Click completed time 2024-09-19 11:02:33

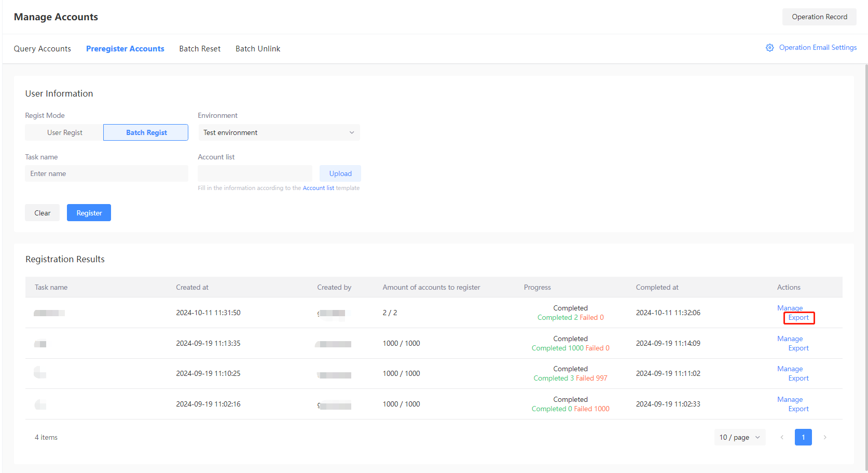(x=668, y=404)
